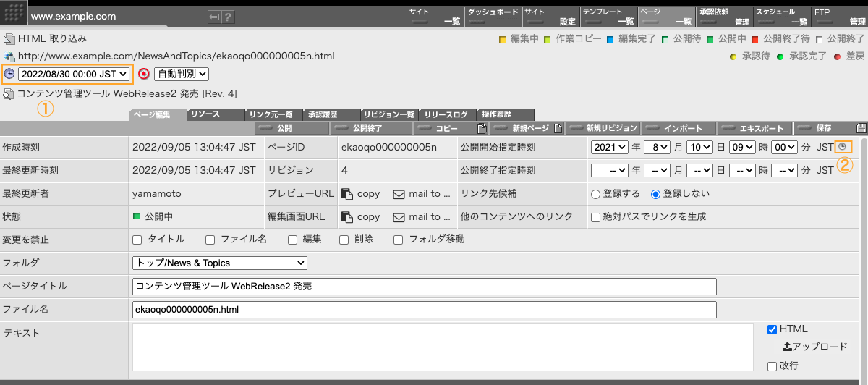Click the envelope icon in プレビューURL row
This screenshot has width=868, height=385.
point(399,194)
